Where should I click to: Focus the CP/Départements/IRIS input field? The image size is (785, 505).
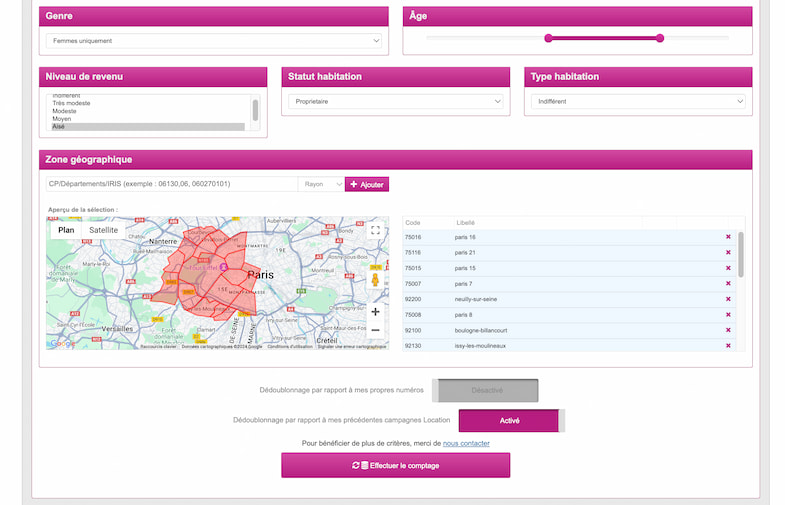coord(172,184)
